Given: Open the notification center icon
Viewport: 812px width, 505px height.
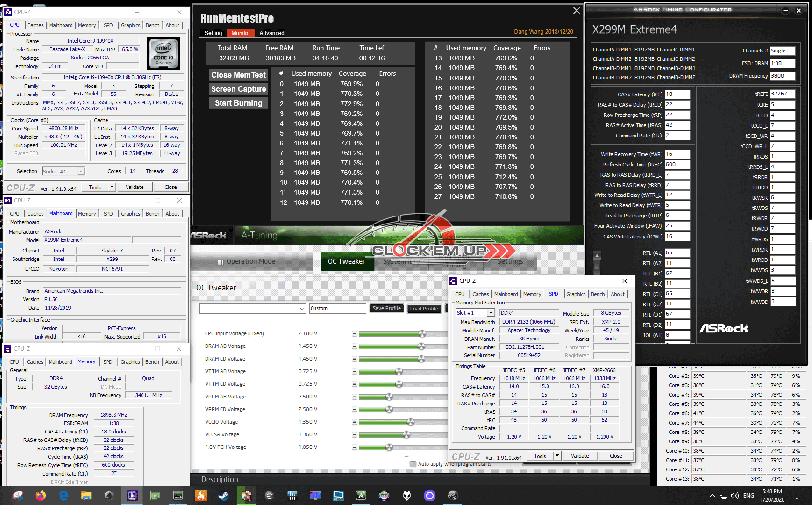Looking at the screenshot, I should coord(797,496).
